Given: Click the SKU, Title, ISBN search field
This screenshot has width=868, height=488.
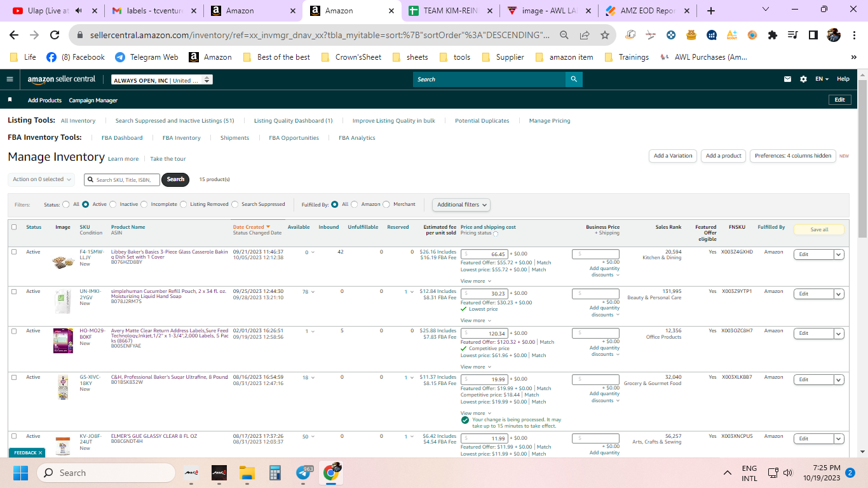Looking at the screenshot, I should (122, 180).
